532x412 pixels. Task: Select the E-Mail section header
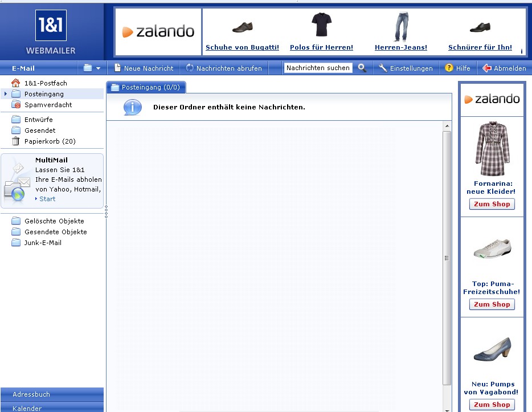click(x=23, y=68)
